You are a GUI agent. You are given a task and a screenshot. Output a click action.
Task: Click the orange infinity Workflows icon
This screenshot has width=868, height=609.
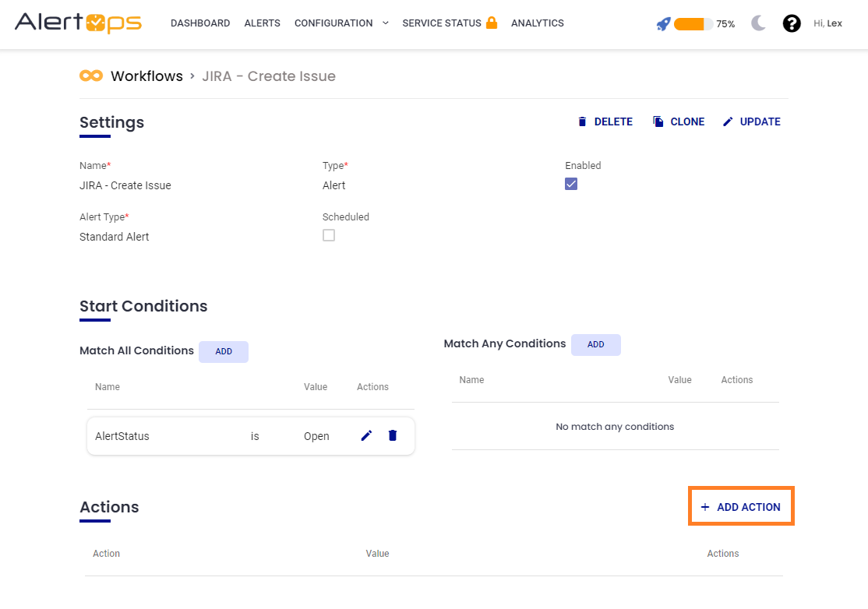(91, 76)
